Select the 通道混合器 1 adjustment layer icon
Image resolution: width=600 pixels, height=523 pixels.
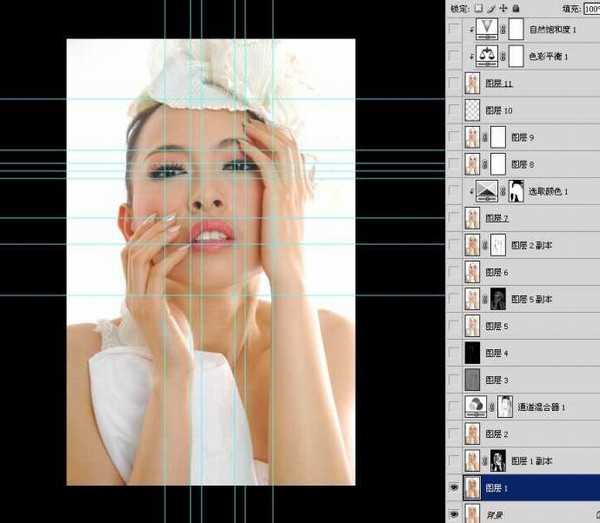point(475,406)
